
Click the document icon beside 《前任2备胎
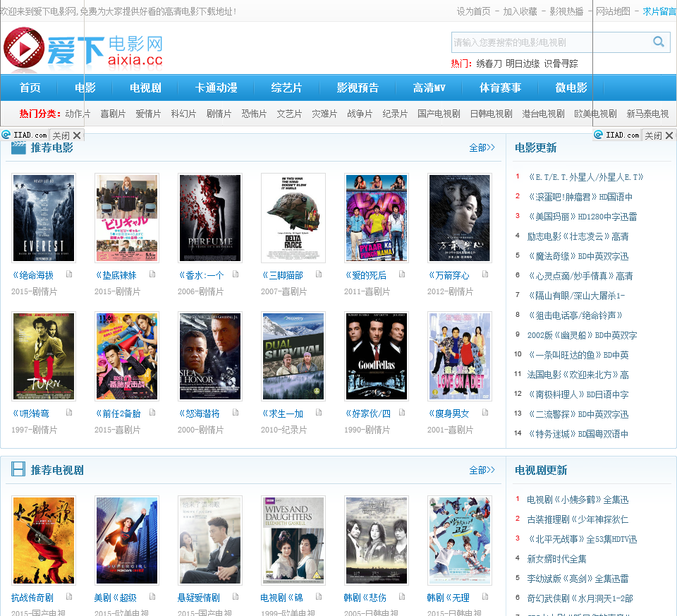coord(152,412)
